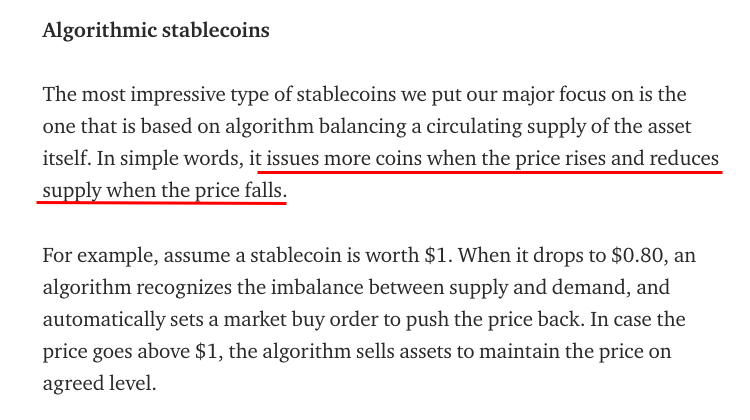Click the '$0.80' price value
This screenshot has width=750, height=420.
[637, 255]
